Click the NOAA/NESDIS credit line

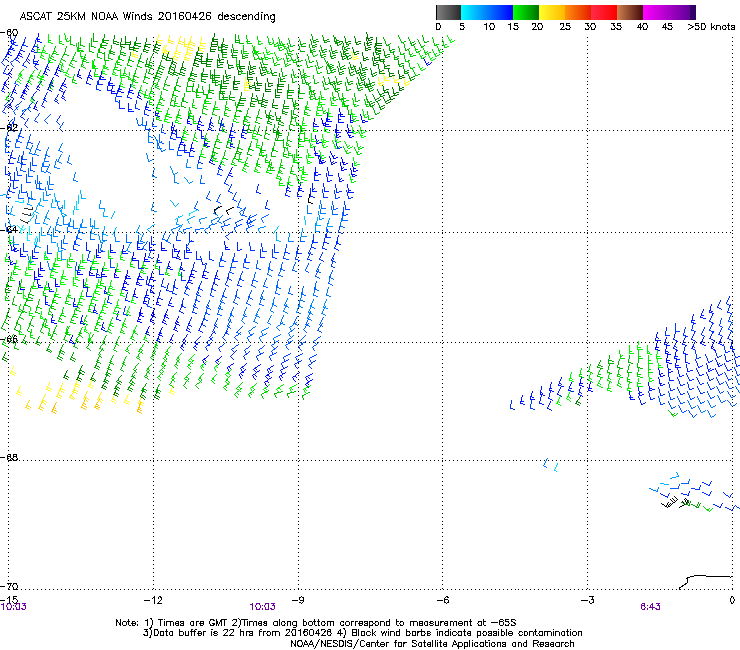(432, 644)
